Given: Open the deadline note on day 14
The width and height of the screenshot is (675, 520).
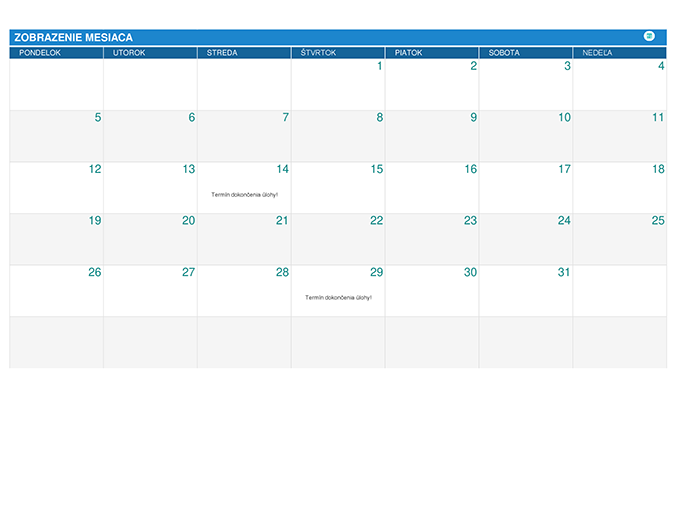Looking at the screenshot, I should tap(244, 194).
